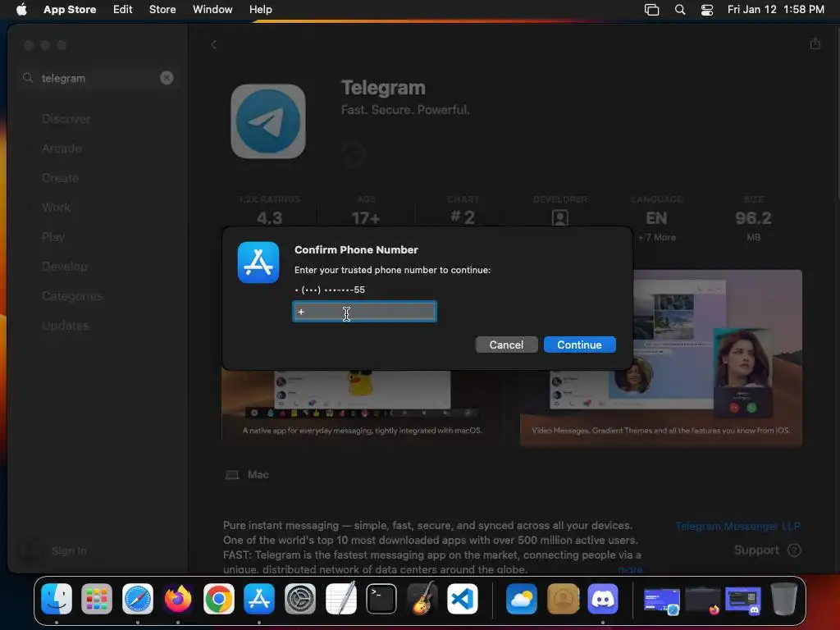Focus the trusted phone number input field
840x630 pixels.
[x=364, y=311]
